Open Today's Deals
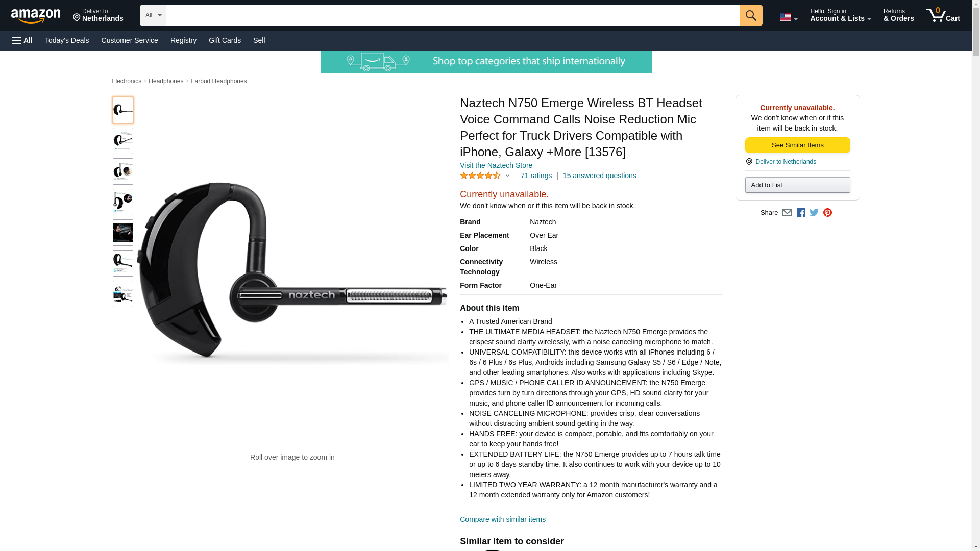This screenshot has height=551, width=980. (67, 40)
